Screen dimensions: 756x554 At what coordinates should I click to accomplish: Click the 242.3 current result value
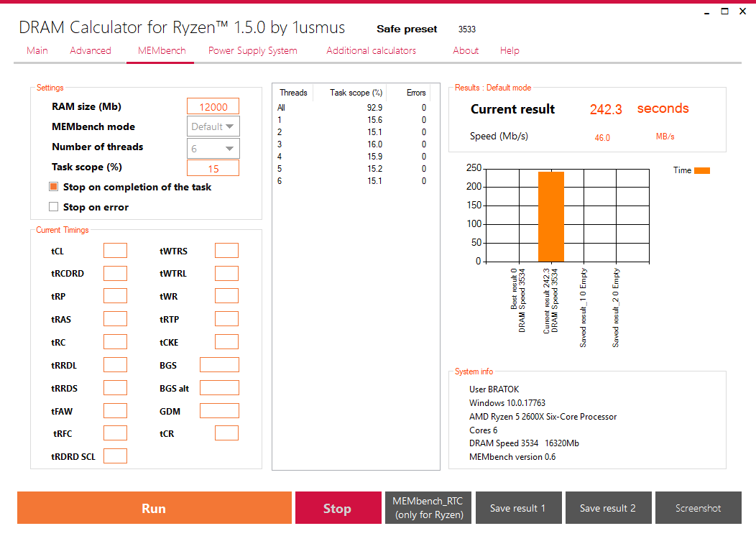point(606,109)
